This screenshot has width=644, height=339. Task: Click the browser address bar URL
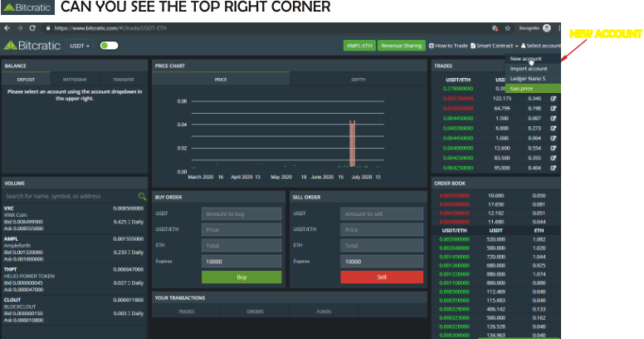[x=110, y=28]
